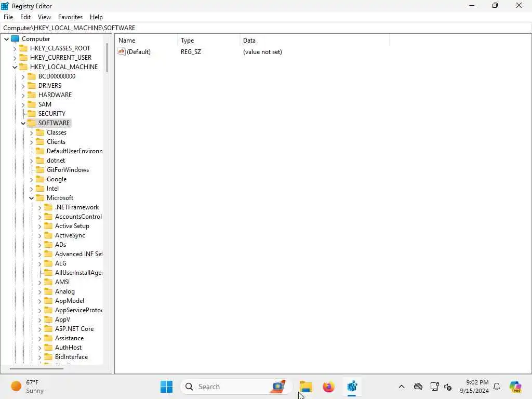Select the Active Setup key
Viewport: 532px width, 399px height.
(72, 226)
